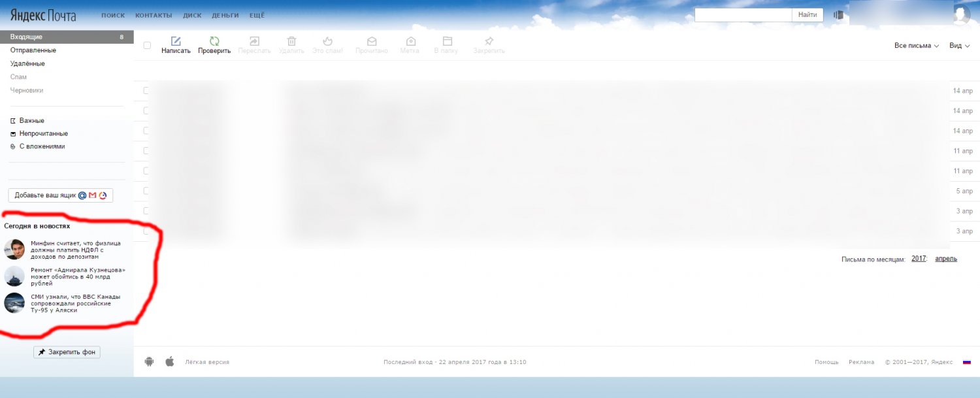Viewport: 980px width, 398px height.
Task: Change language via Russian flag icon
Action: [967, 362]
